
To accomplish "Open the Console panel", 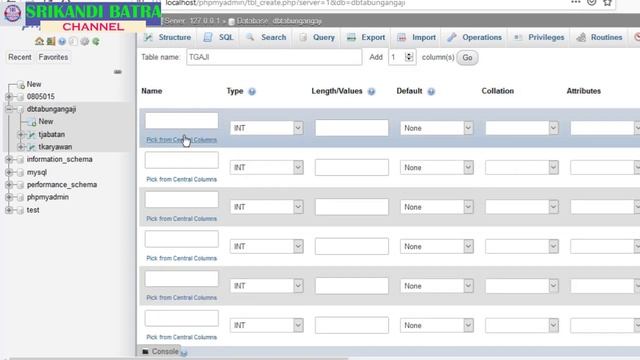I will 165,351.
